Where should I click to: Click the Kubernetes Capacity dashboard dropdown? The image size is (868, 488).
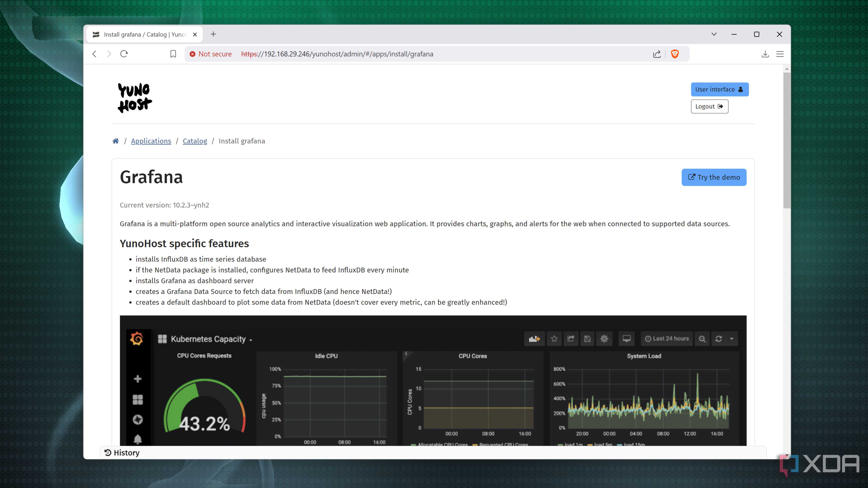(205, 339)
